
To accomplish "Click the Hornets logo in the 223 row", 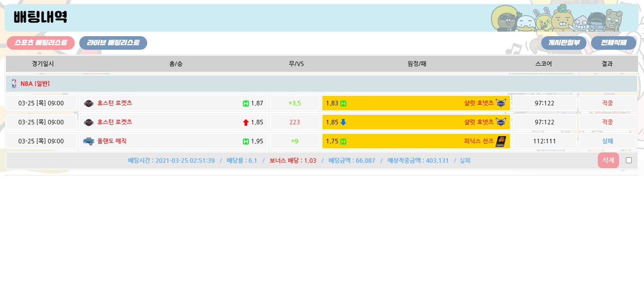I will click(x=500, y=122).
